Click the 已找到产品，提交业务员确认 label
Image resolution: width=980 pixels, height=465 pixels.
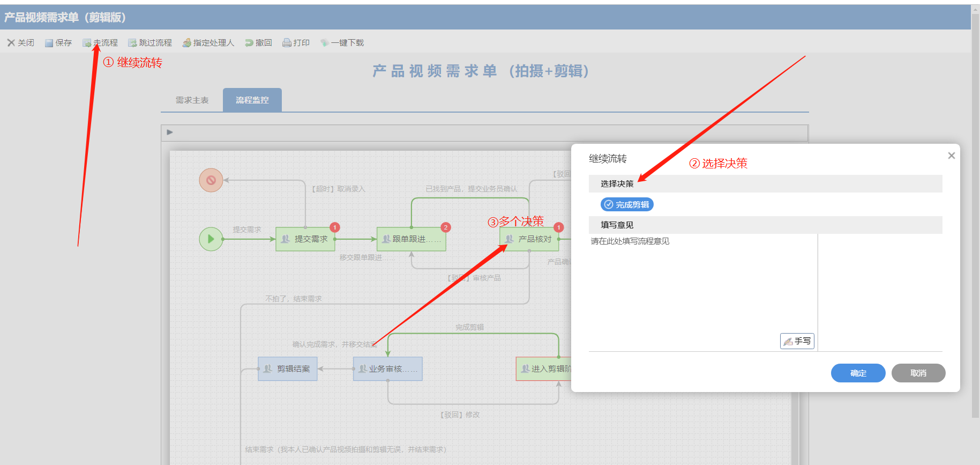pyautogui.click(x=472, y=189)
